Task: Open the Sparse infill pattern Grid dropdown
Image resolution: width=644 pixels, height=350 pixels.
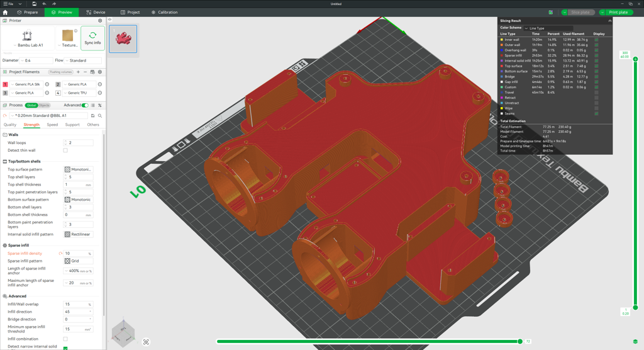Action: coord(79,261)
